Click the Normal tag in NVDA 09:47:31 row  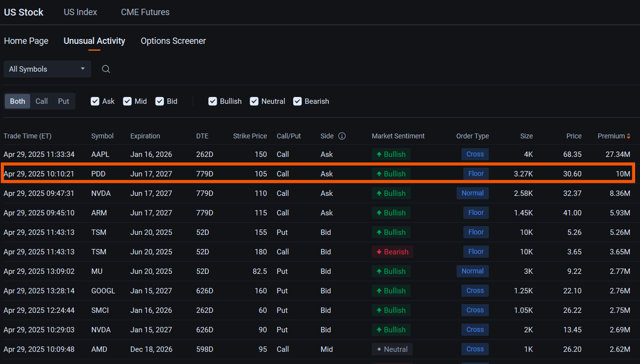(473, 193)
